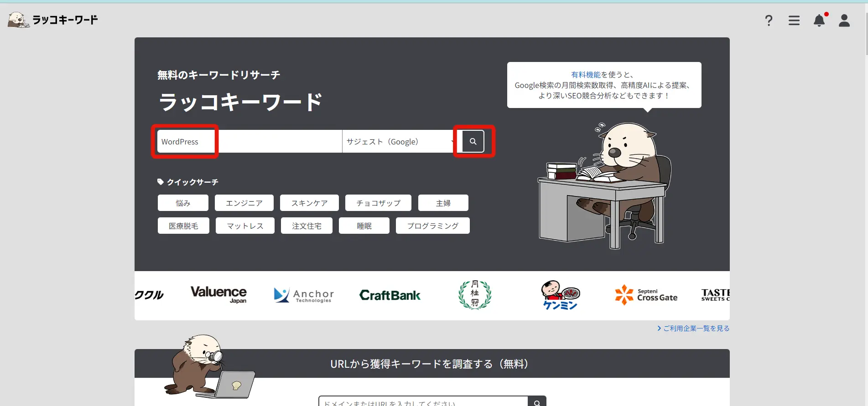
Task: Click the otter reading at desk illustration
Action: 605,185
